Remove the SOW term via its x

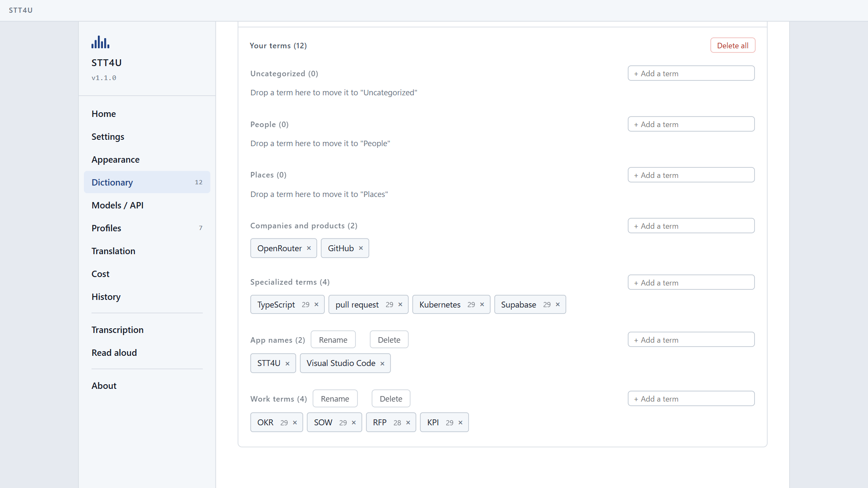pos(354,423)
